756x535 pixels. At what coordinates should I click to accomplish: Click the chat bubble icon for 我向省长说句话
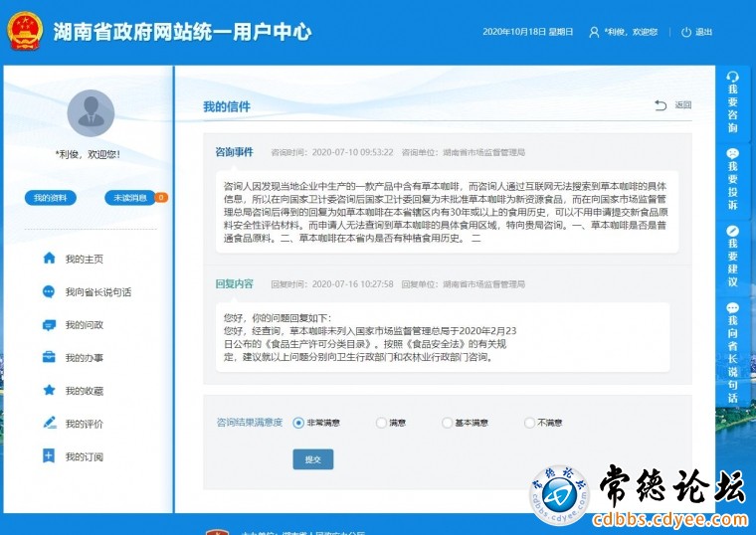pos(49,291)
